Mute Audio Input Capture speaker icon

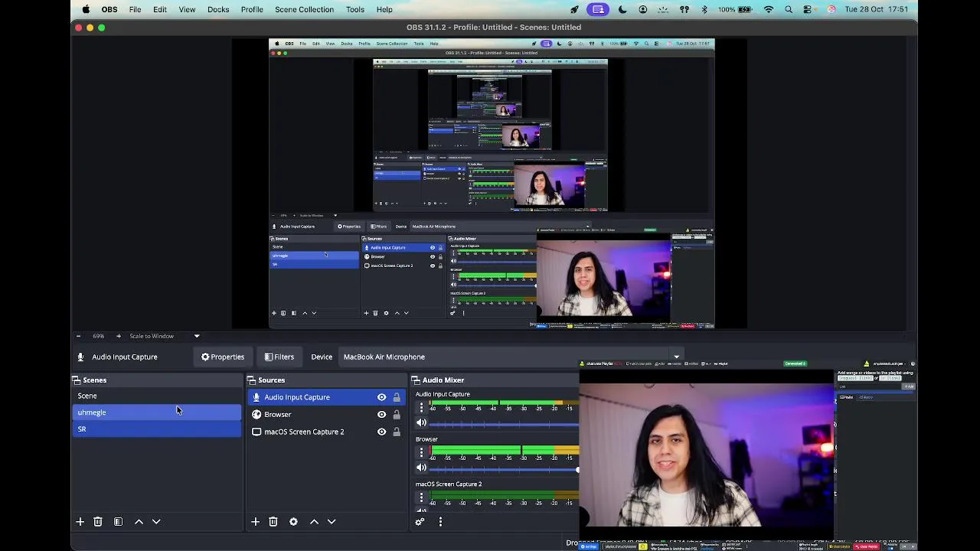(421, 422)
